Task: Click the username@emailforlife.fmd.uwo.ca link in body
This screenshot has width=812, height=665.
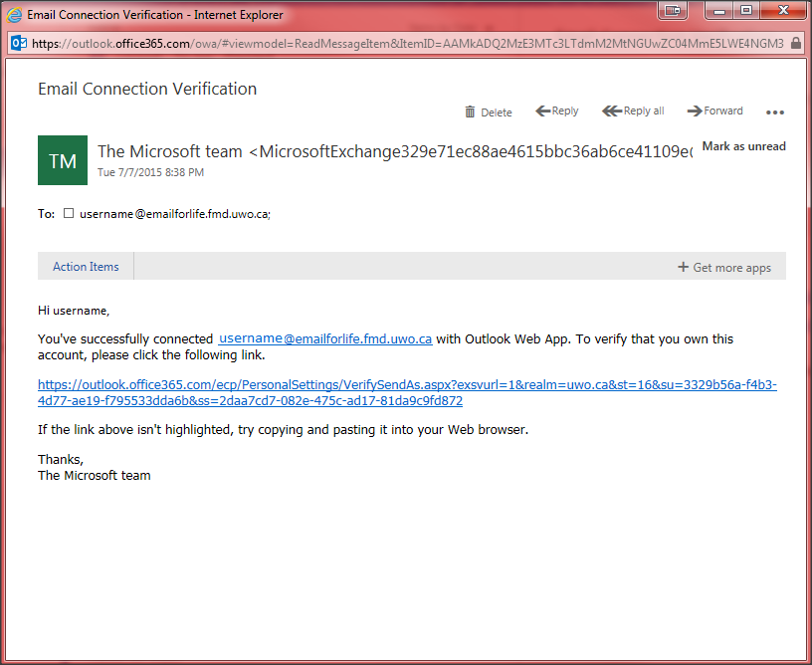Action: pos(325,338)
